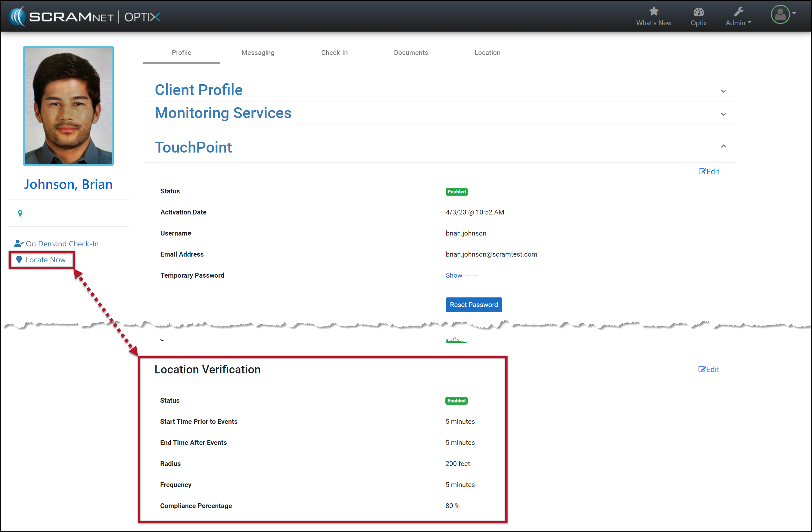The width and height of the screenshot is (812, 532).
Task: Click Brian Johnson's profile photo
Action: 68,106
